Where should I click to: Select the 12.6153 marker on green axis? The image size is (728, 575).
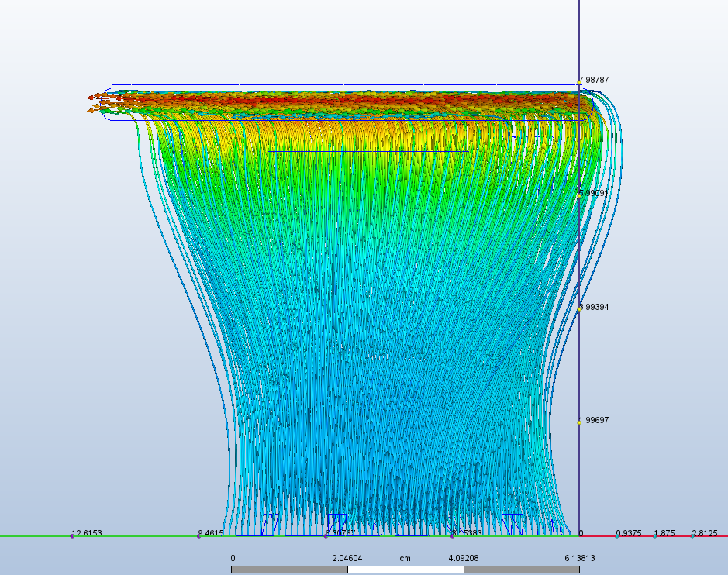[72, 535]
